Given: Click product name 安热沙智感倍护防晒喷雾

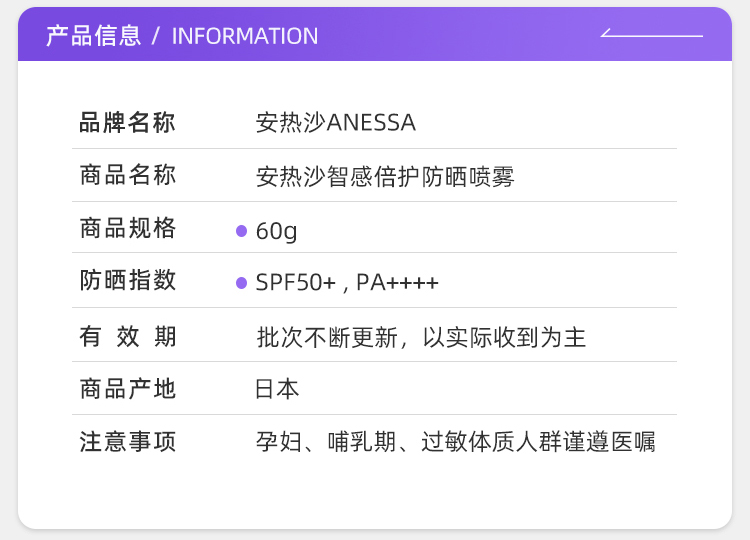Looking at the screenshot, I should click(x=385, y=177).
